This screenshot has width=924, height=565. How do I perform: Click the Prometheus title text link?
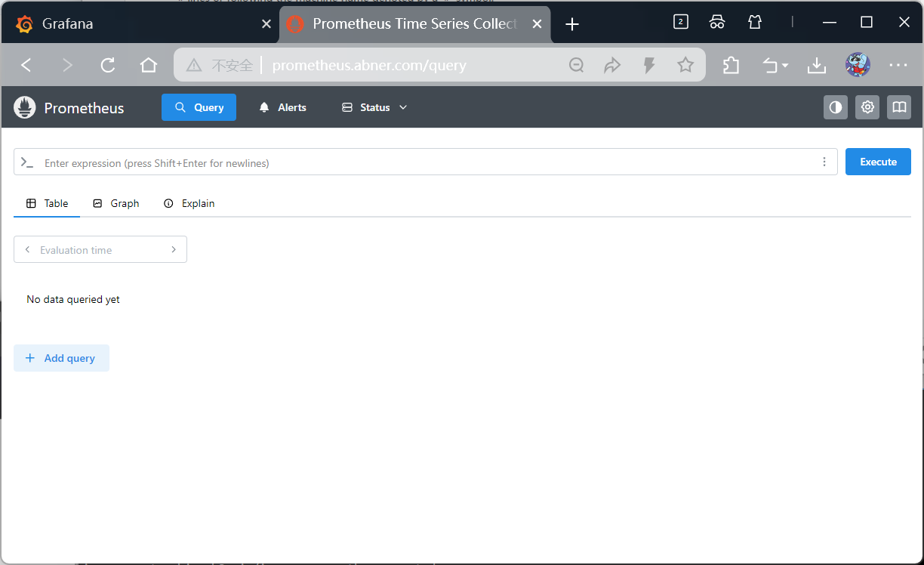(84, 108)
